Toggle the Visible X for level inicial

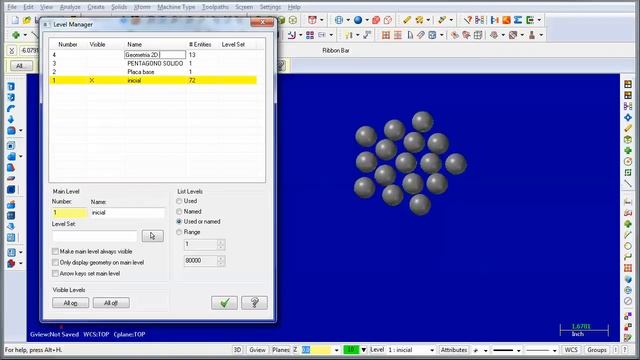click(x=92, y=80)
